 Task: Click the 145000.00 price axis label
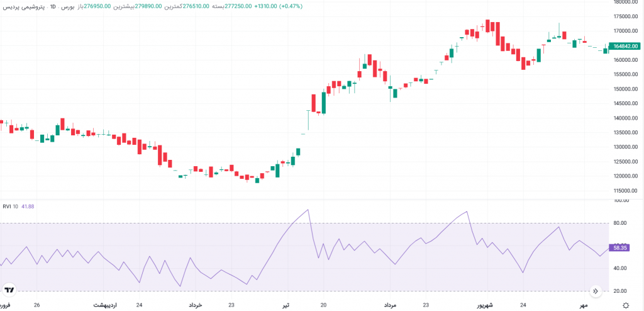tap(625, 104)
